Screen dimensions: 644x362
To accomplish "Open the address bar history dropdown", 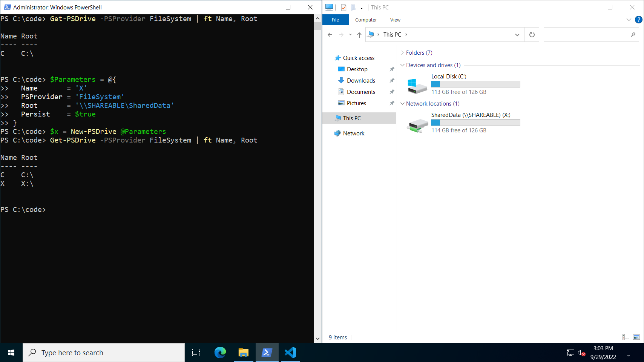I will pyautogui.click(x=517, y=34).
